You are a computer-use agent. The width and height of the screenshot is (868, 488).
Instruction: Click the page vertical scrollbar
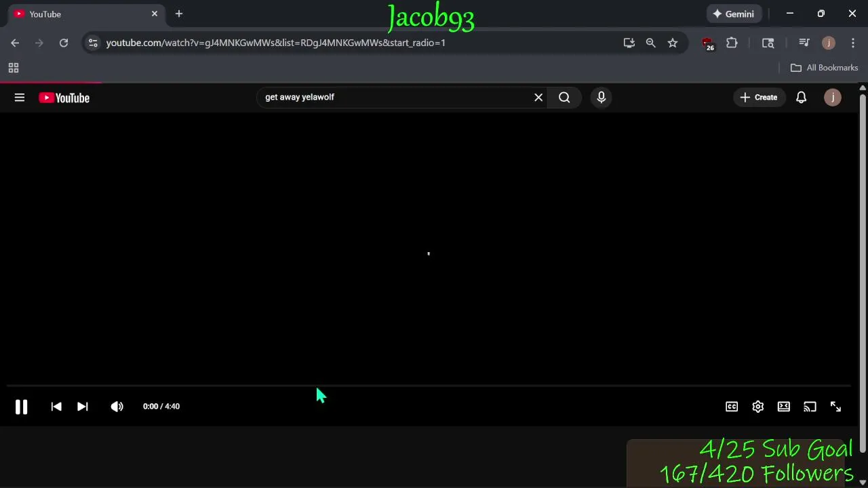[863, 273]
